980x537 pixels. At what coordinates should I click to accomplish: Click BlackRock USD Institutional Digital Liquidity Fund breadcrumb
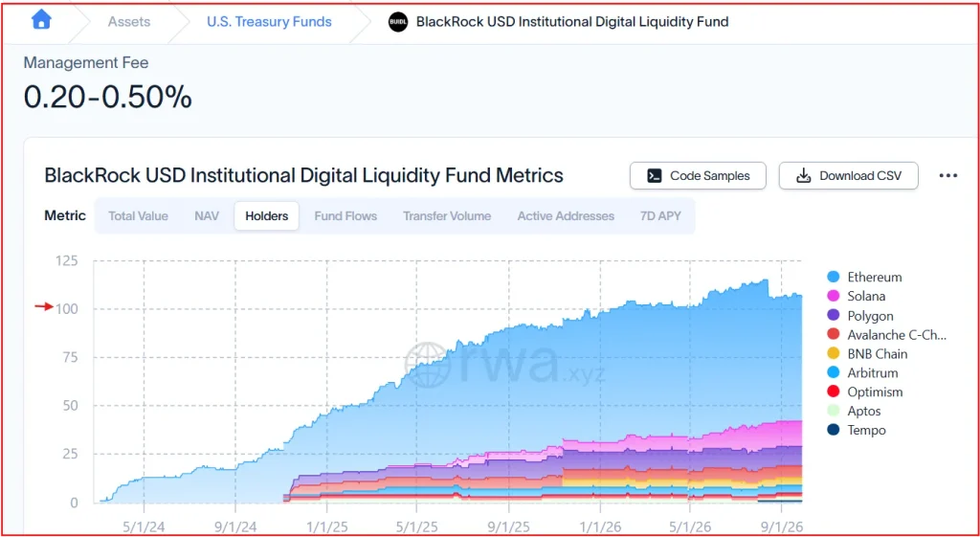click(572, 22)
